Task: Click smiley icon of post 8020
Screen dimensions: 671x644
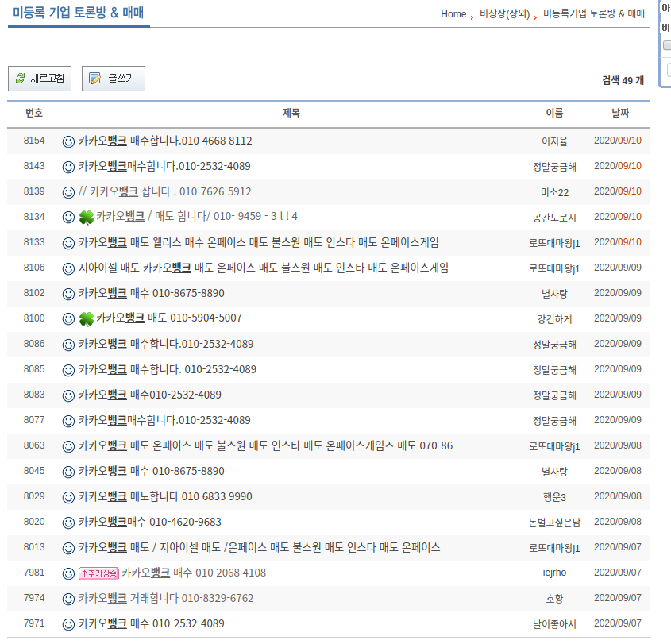Action: click(x=68, y=523)
